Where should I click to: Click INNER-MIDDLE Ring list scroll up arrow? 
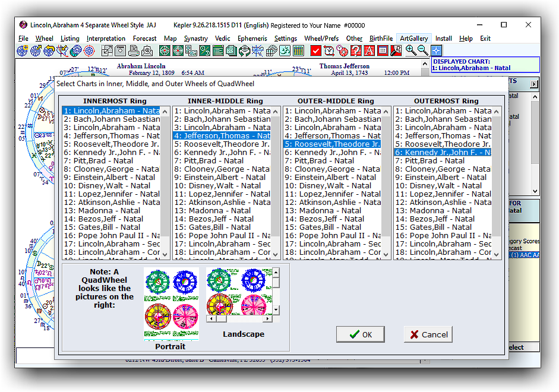(275, 112)
